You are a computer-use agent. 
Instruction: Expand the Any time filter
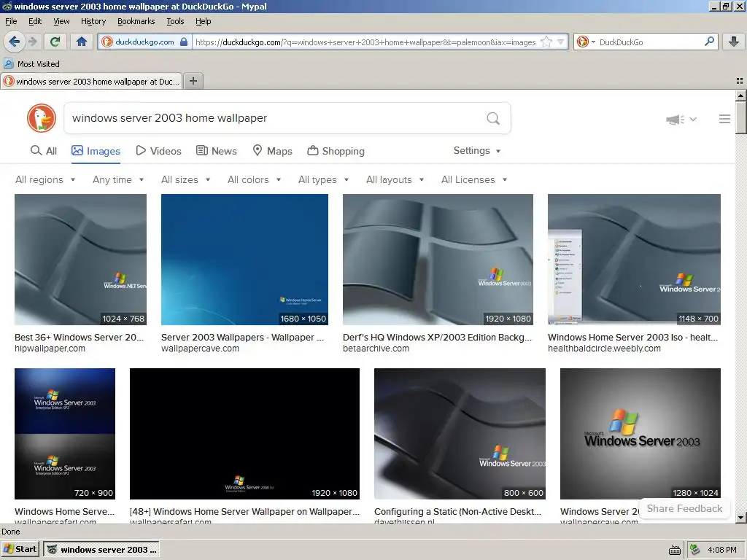click(x=118, y=179)
